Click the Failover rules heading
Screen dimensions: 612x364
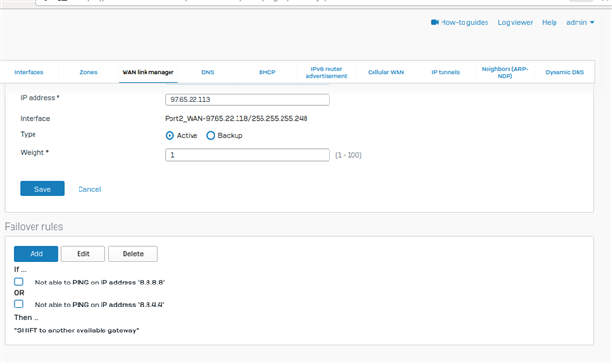point(34,227)
